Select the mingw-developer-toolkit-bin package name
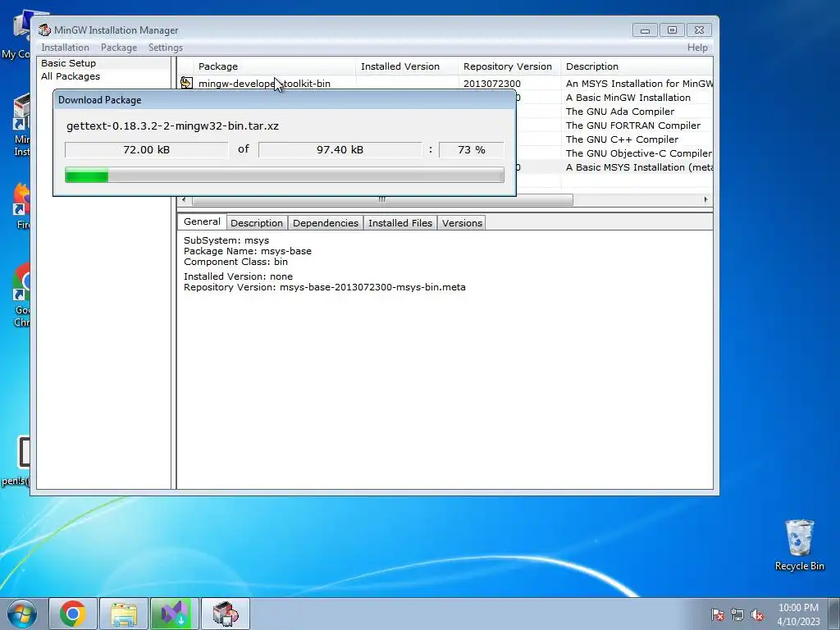This screenshot has height=630, width=840. (264, 84)
